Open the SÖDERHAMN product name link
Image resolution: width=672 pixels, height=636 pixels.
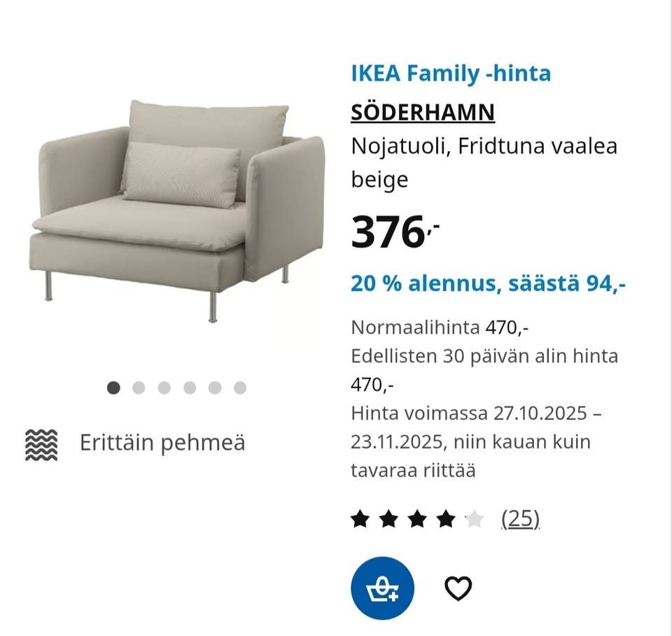point(423,112)
